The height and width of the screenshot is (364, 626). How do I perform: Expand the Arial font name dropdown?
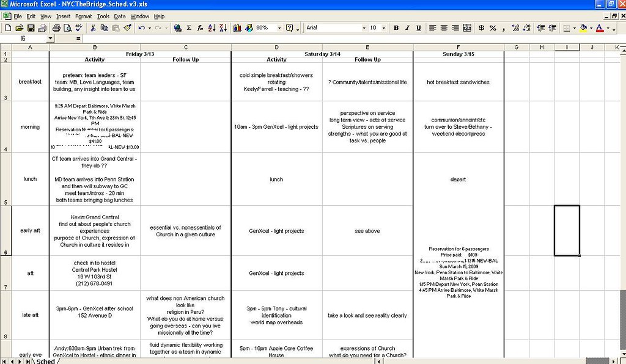359,28
